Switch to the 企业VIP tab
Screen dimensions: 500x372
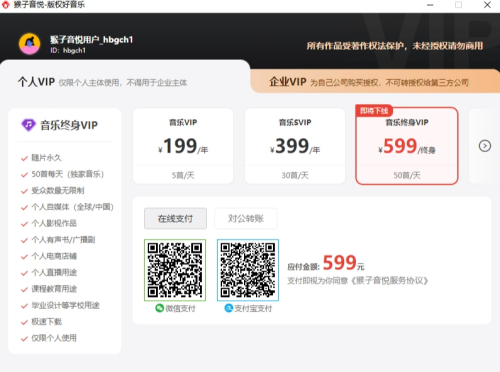(375, 82)
